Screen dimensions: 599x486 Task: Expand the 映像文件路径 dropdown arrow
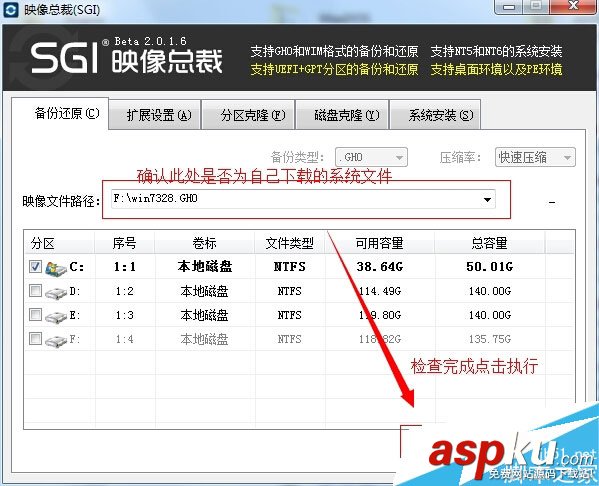pos(487,199)
